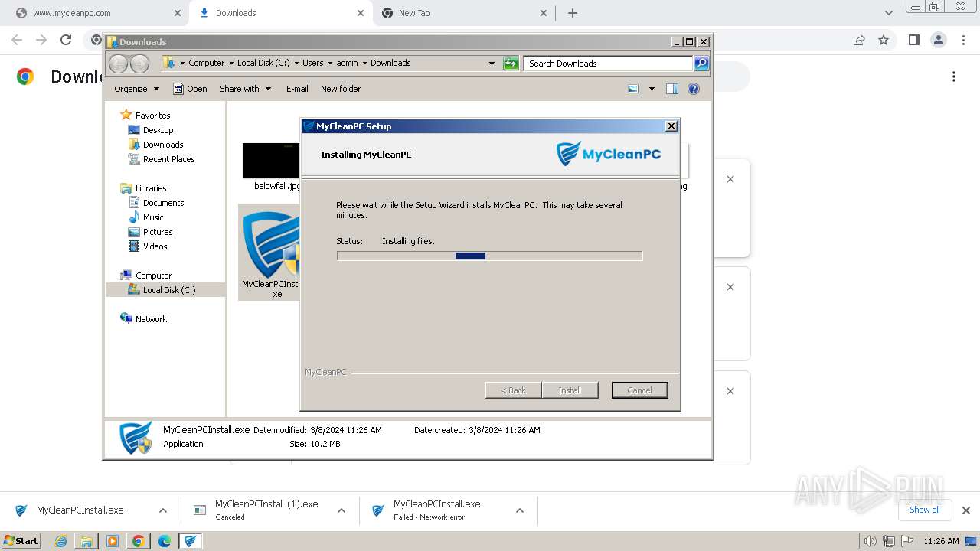This screenshot has width=980, height=551.
Task: Open Recent Places in navigation pane
Action: click(x=168, y=159)
